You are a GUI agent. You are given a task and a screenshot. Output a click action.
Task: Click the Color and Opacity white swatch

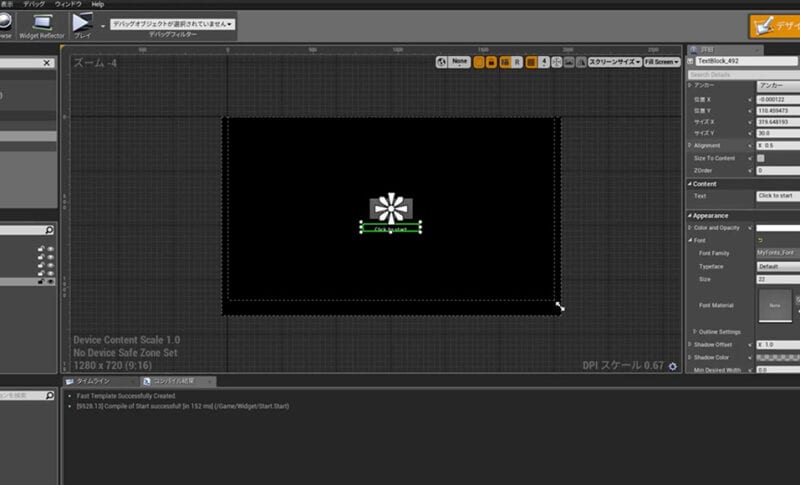(x=777, y=228)
